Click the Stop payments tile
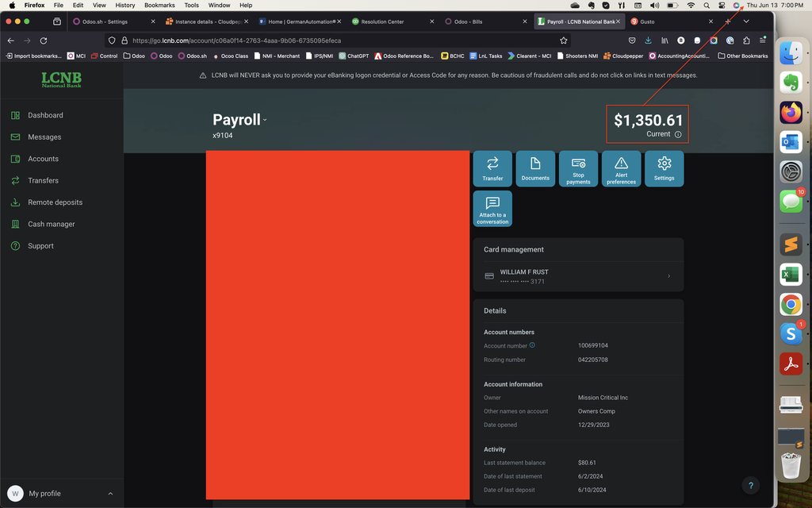Image resolution: width=812 pixels, height=508 pixels. click(x=578, y=168)
